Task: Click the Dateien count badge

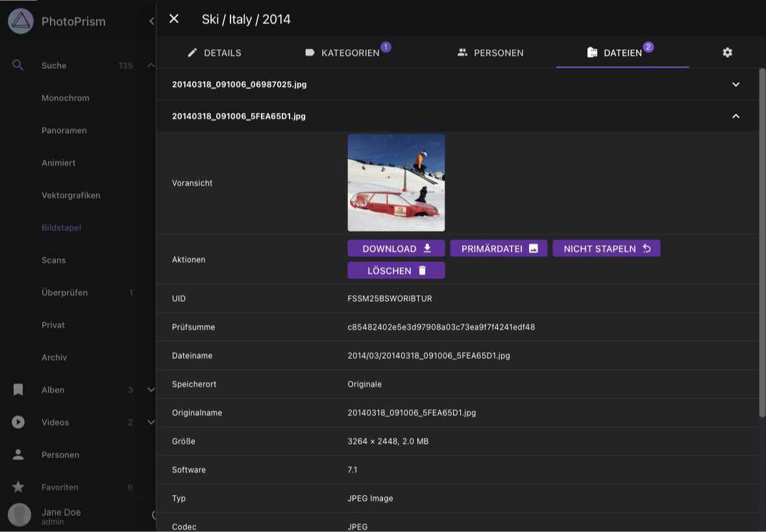Action: 649,47
